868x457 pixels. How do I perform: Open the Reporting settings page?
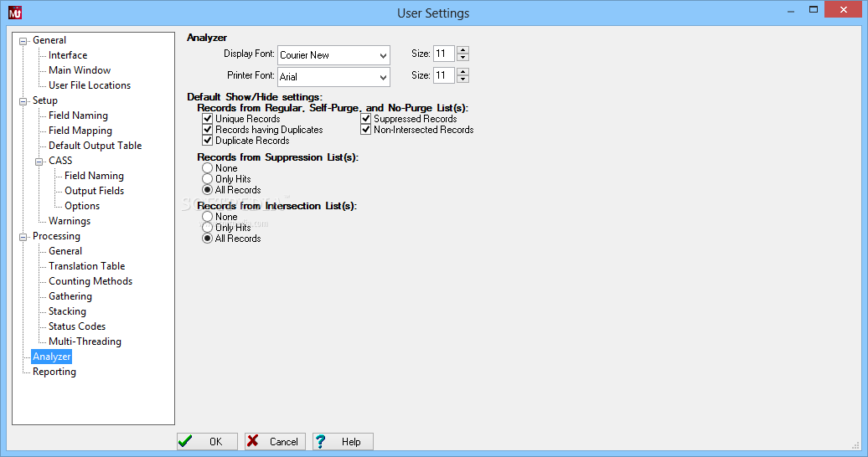(x=54, y=372)
